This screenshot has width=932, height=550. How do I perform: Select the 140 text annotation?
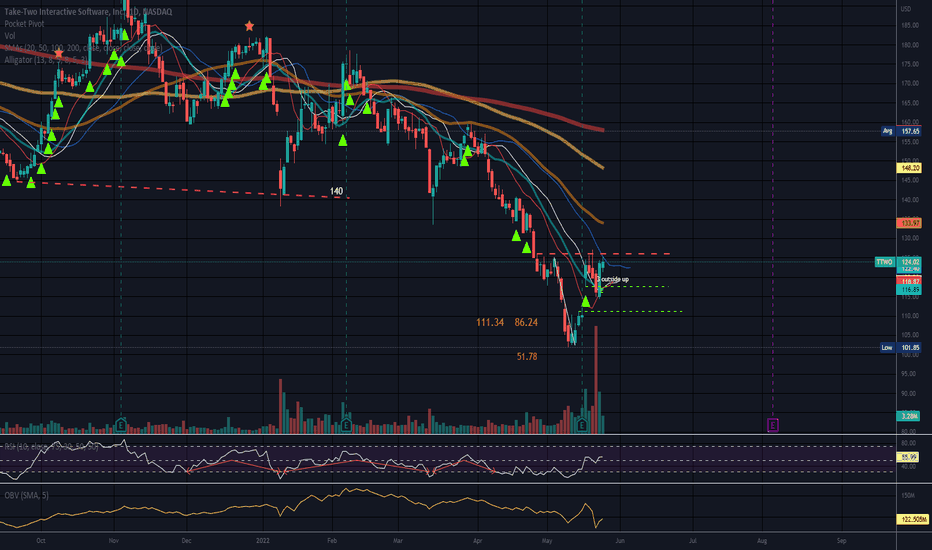pyautogui.click(x=336, y=191)
